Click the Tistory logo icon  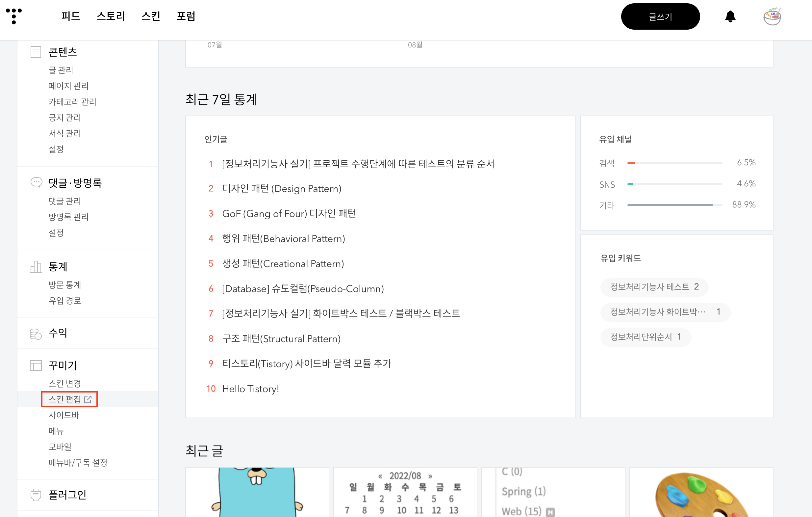point(14,16)
